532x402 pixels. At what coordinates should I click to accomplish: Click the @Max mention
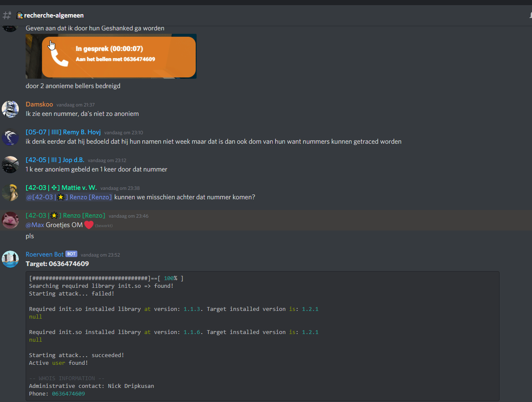(35, 225)
